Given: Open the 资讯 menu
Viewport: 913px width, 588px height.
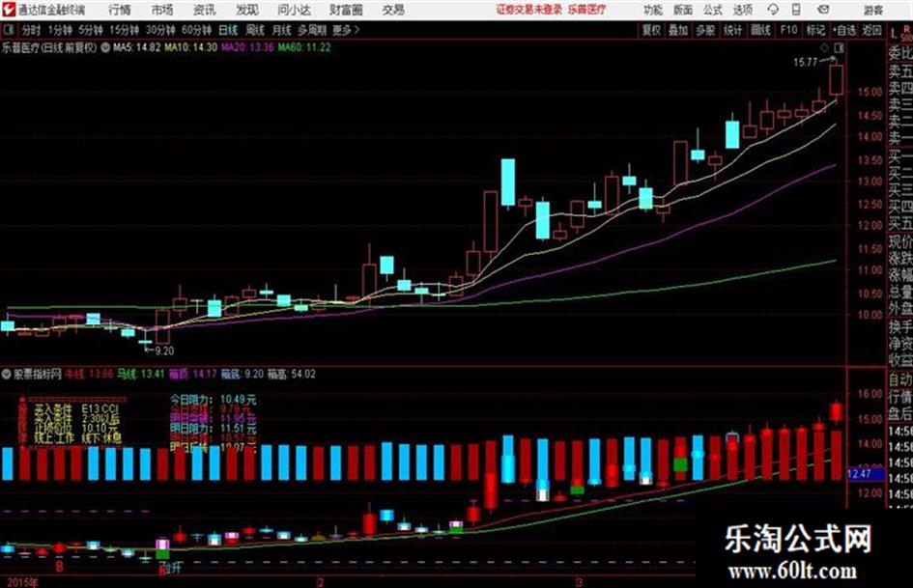Looking at the screenshot, I should [204, 10].
